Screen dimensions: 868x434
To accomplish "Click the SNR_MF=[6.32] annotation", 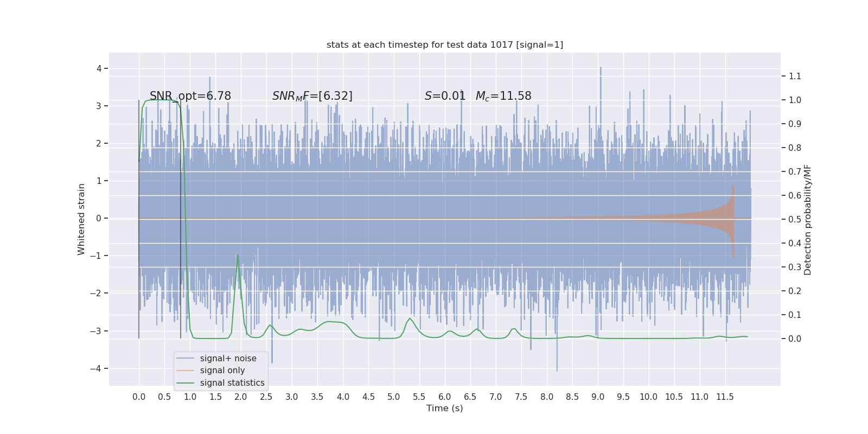I will point(312,96).
